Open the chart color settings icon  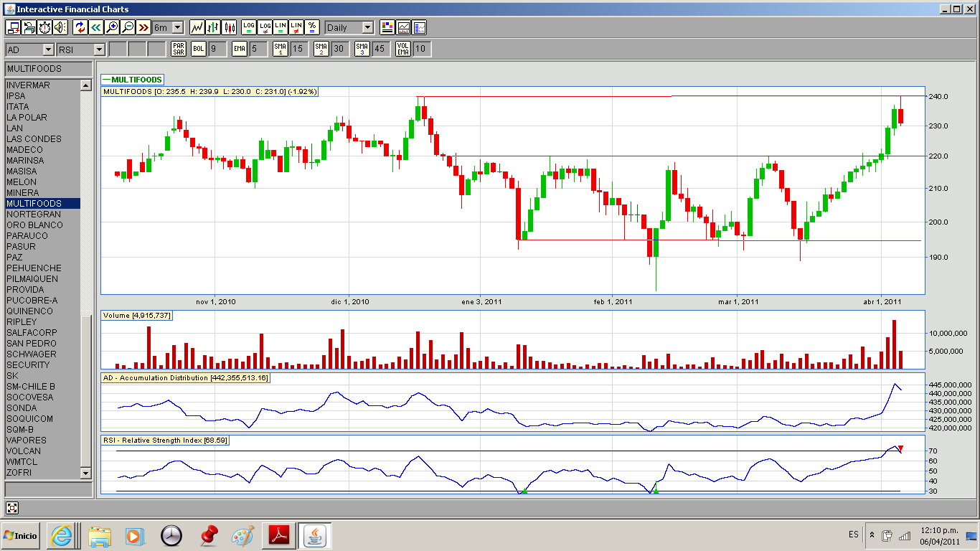387,27
